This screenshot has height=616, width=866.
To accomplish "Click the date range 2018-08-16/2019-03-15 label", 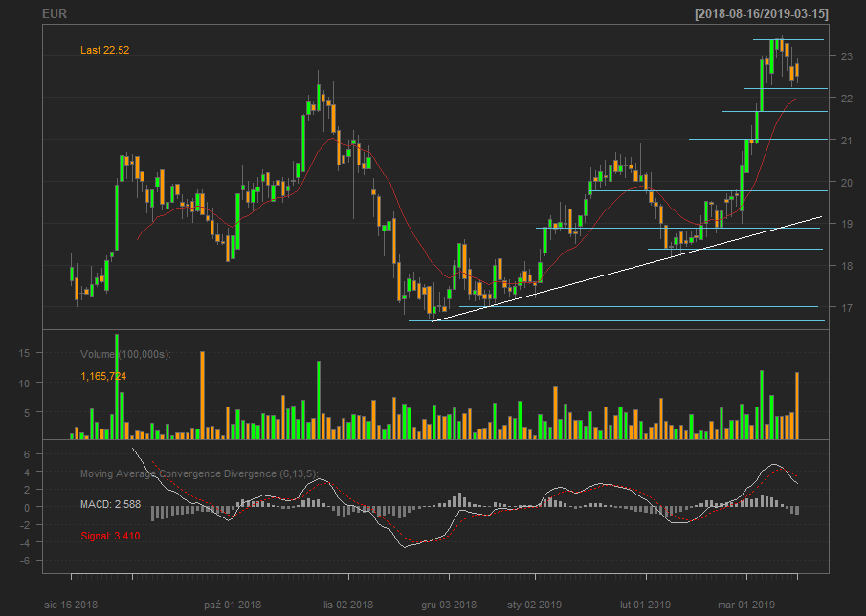I will click(762, 13).
